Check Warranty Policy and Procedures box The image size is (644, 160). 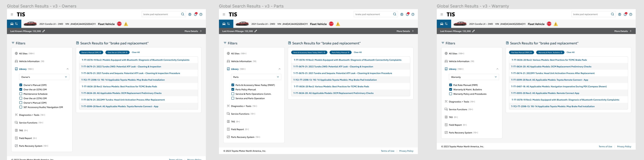pos(451,94)
